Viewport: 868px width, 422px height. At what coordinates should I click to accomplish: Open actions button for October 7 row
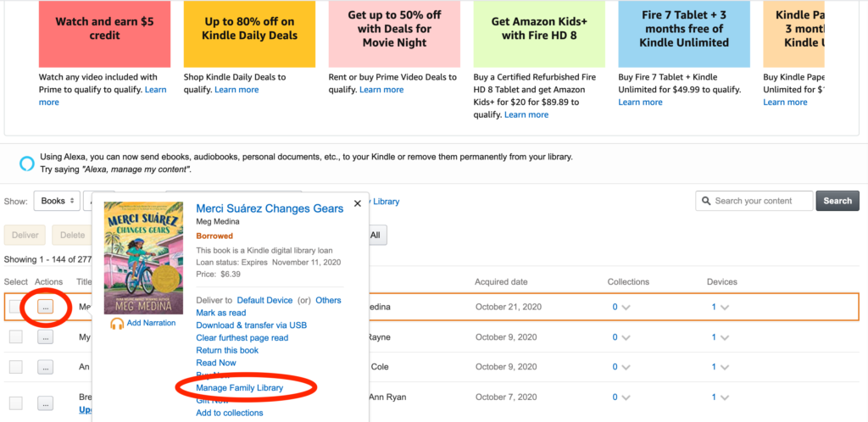click(x=46, y=403)
